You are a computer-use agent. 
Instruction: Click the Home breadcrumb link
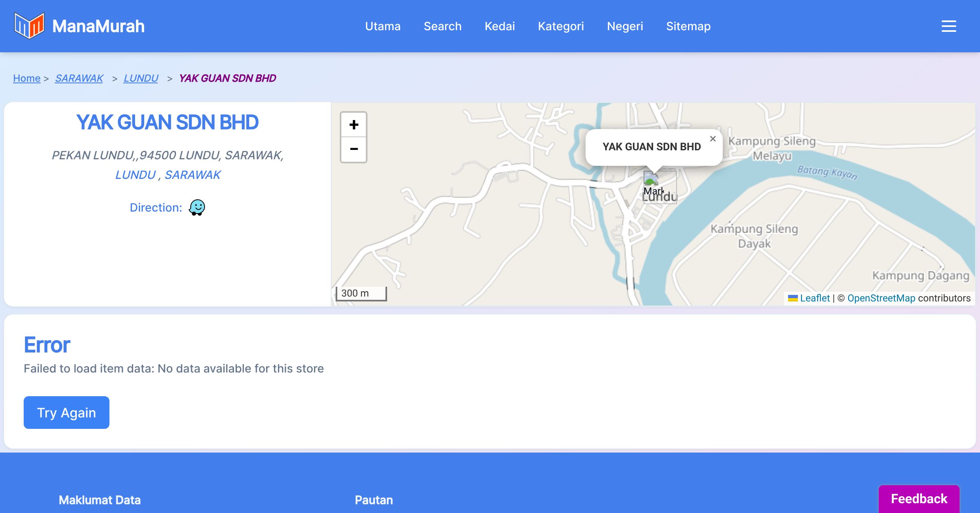pyautogui.click(x=27, y=78)
